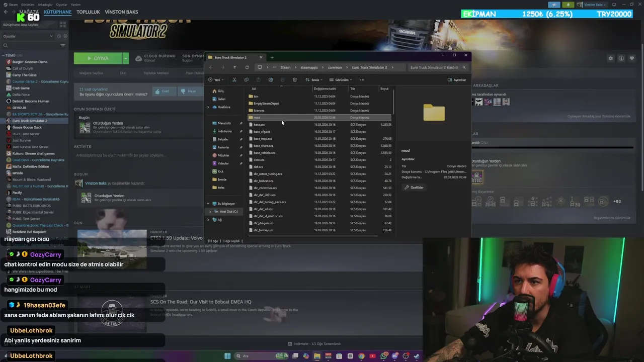Open the Görünüm menu in Steam menu bar
Screen dimensions: 644x362
(28, 5)
